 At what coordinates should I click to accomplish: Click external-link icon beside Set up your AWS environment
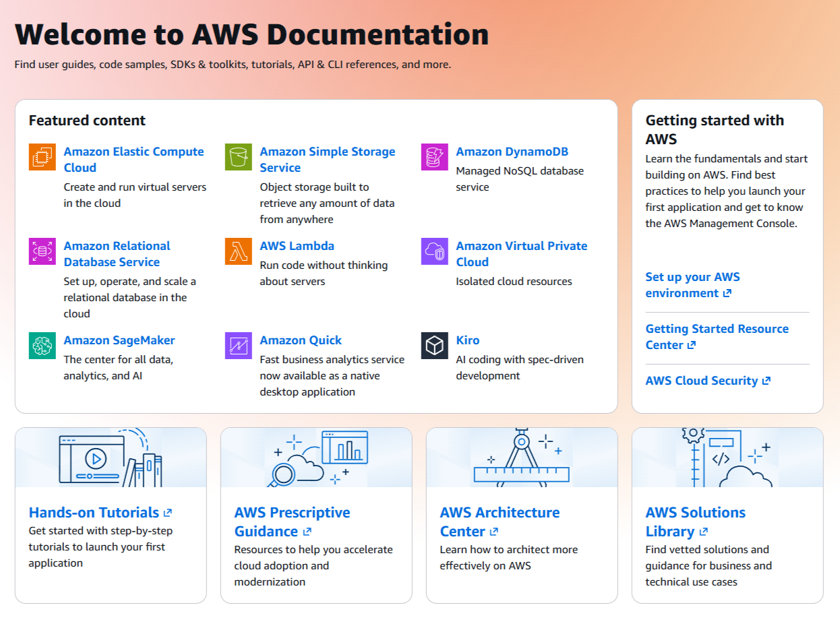tap(727, 294)
